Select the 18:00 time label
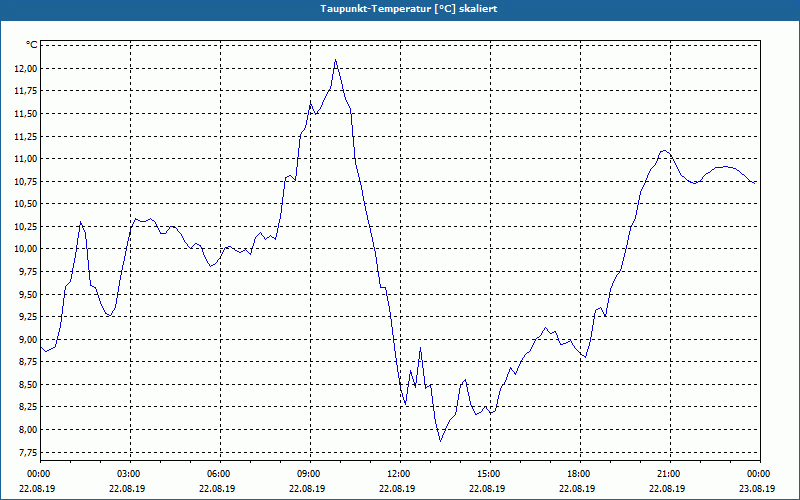800x500 pixels. (x=580, y=474)
